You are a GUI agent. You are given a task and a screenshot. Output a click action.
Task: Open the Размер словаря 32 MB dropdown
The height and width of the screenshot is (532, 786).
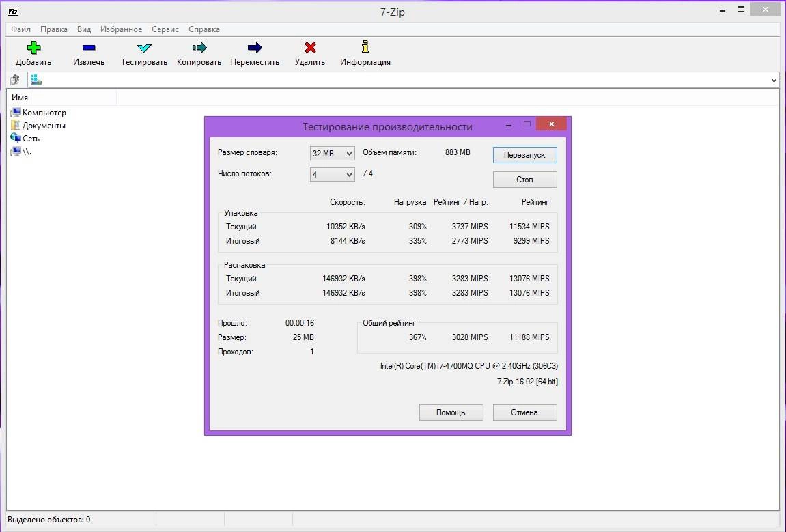pyautogui.click(x=333, y=154)
